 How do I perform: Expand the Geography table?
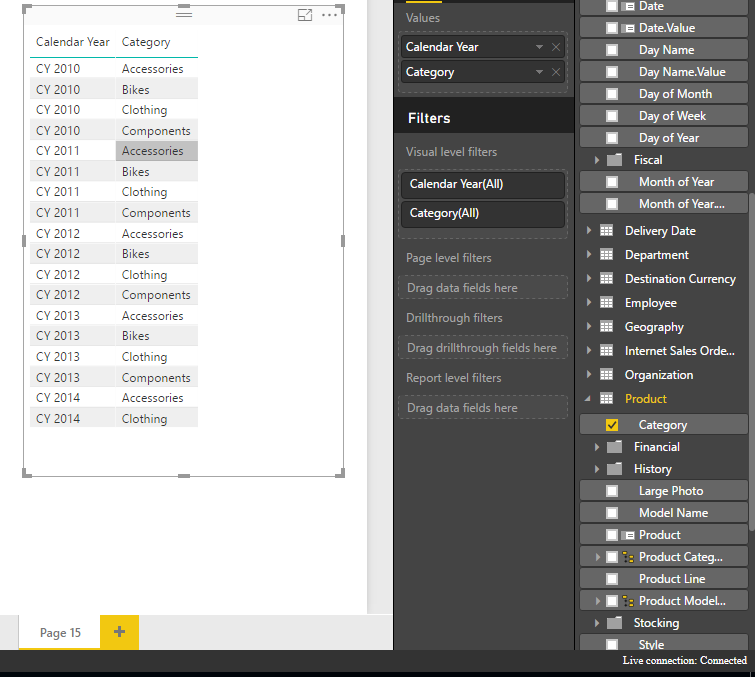[589, 327]
